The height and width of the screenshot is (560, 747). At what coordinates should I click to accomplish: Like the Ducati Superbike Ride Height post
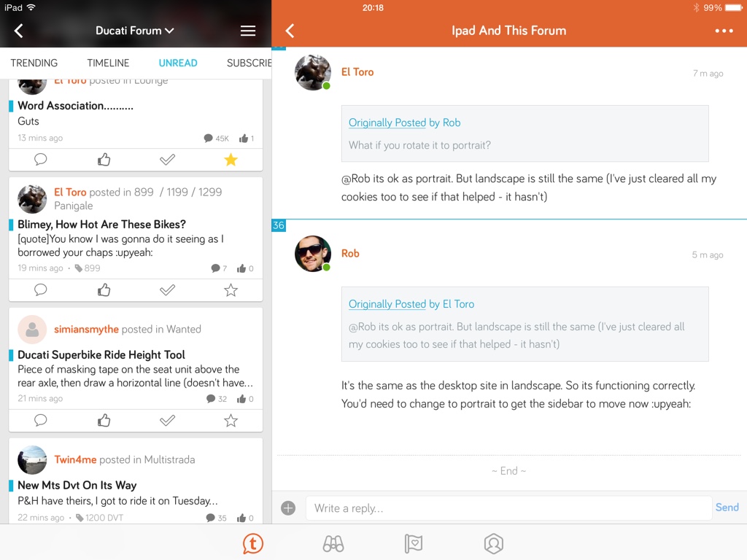coord(104,421)
